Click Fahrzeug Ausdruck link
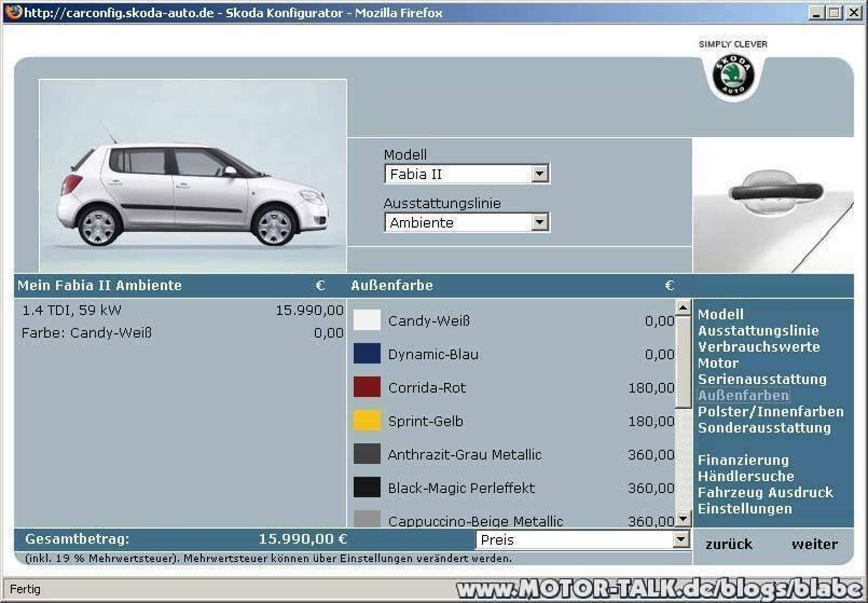 click(x=765, y=493)
